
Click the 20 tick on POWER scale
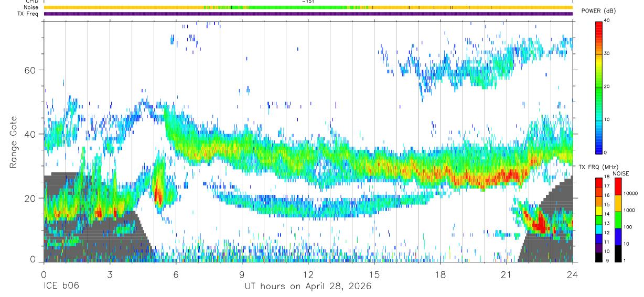coord(606,86)
